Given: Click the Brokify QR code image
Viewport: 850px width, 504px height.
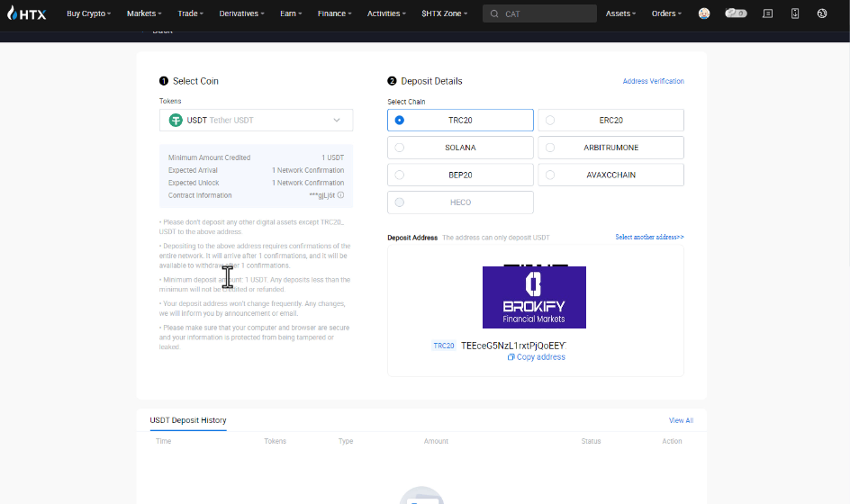Looking at the screenshot, I should 534,297.
